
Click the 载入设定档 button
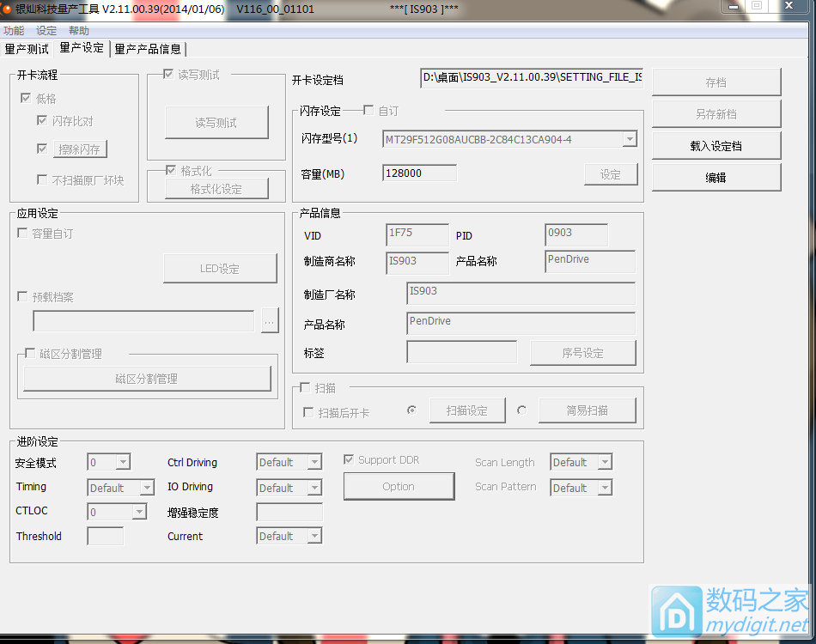pyautogui.click(x=716, y=146)
